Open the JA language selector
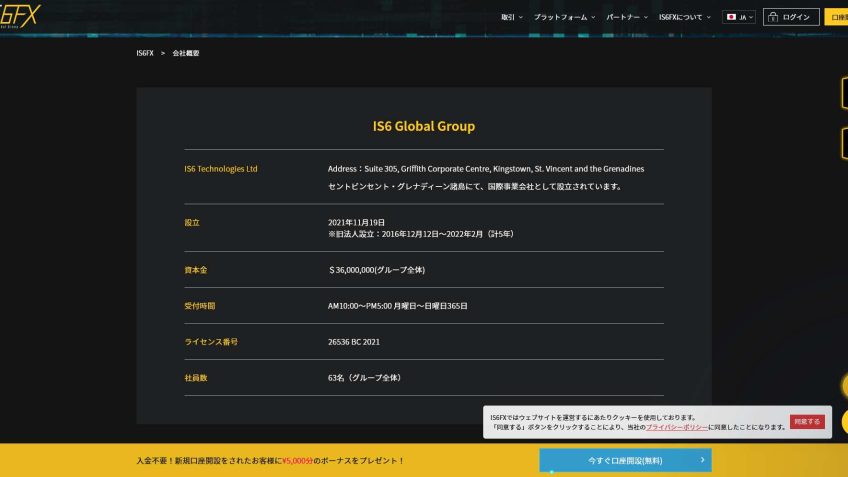The height and width of the screenshot is (477, 848). (x=739, y=17)
